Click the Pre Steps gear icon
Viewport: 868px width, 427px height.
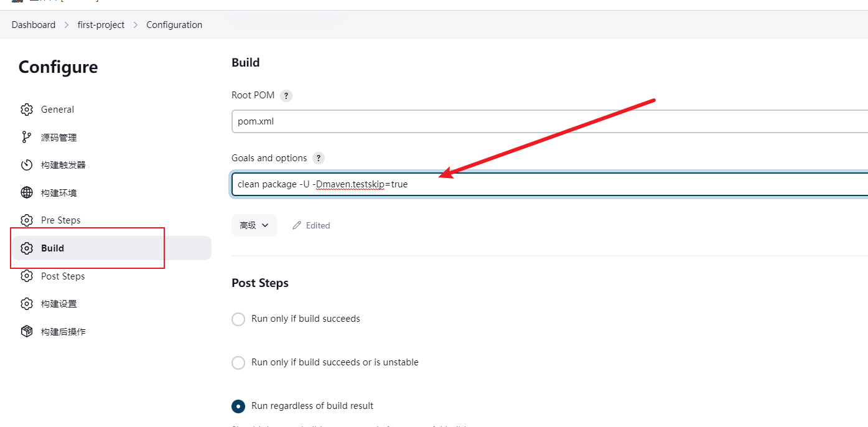coord(26,220)
